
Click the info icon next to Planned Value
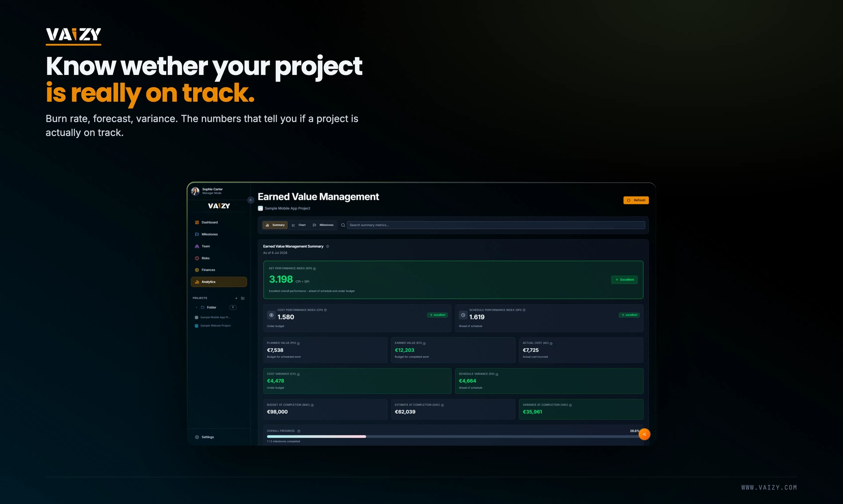pos(298,343)
